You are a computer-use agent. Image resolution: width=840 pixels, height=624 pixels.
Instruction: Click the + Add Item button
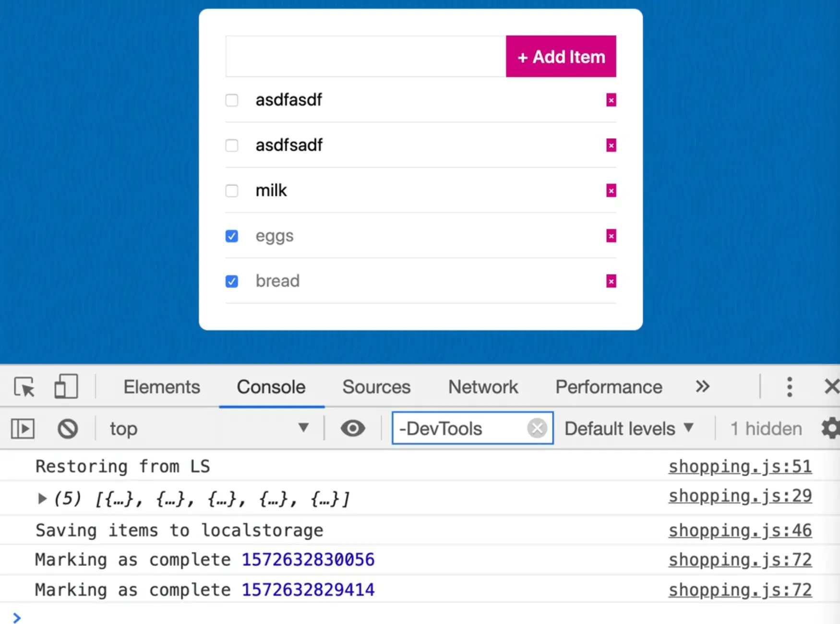point(561,57)
